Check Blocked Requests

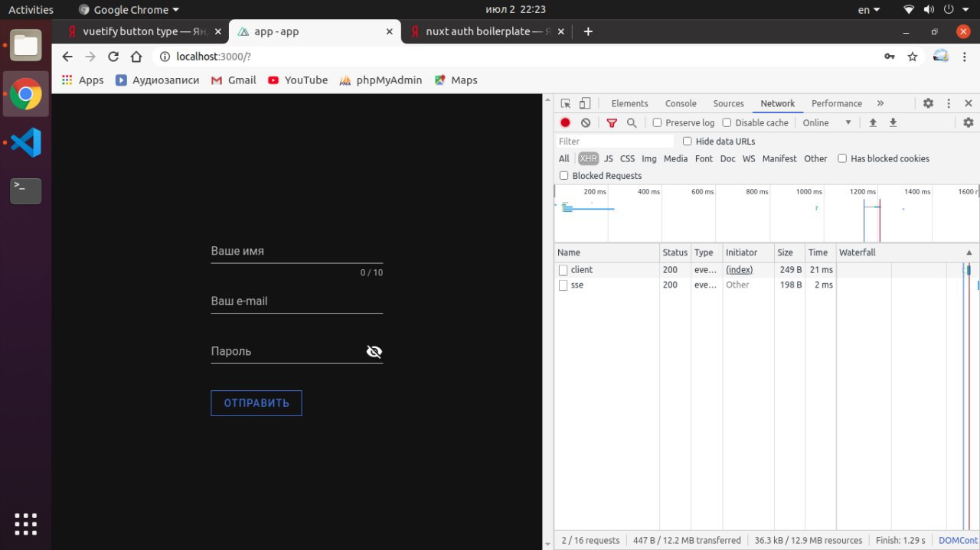point(564,176)
